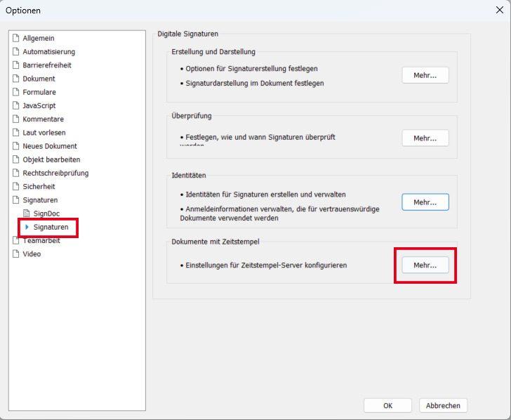Open Mehr for Identitäten settings
Image resolution: width=511 pixels, height=420 pixels.
pyautogui.click(x=425, y=202)
